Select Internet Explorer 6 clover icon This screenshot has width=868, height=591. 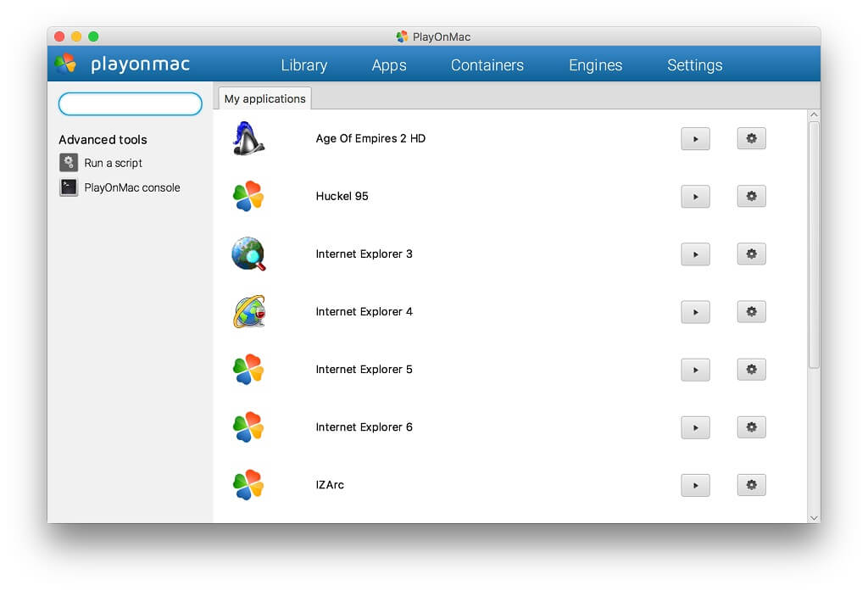(x=248, y=427)
